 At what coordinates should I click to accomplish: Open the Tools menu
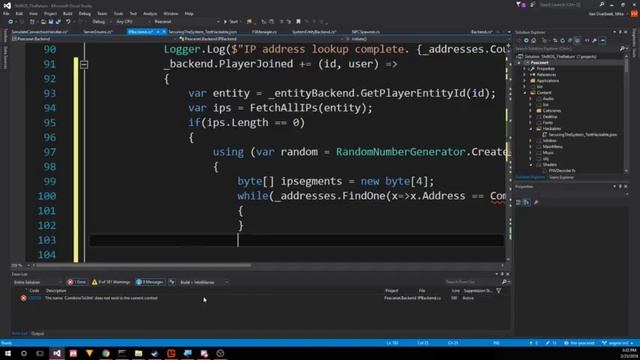pyautogui.click(x=118, y=13)
